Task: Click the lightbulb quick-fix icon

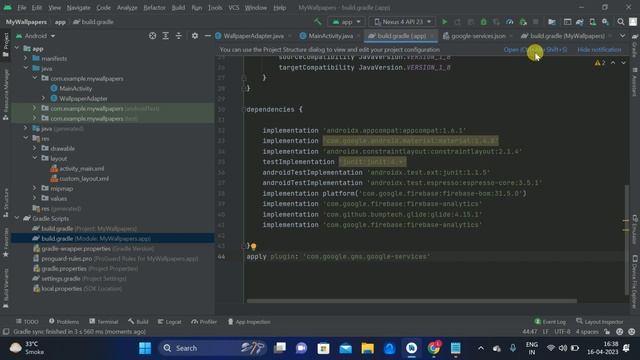Action: click(253, 246)
